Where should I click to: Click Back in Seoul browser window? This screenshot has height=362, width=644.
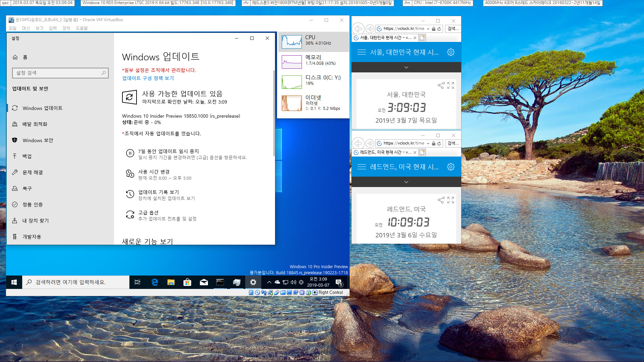358,29
